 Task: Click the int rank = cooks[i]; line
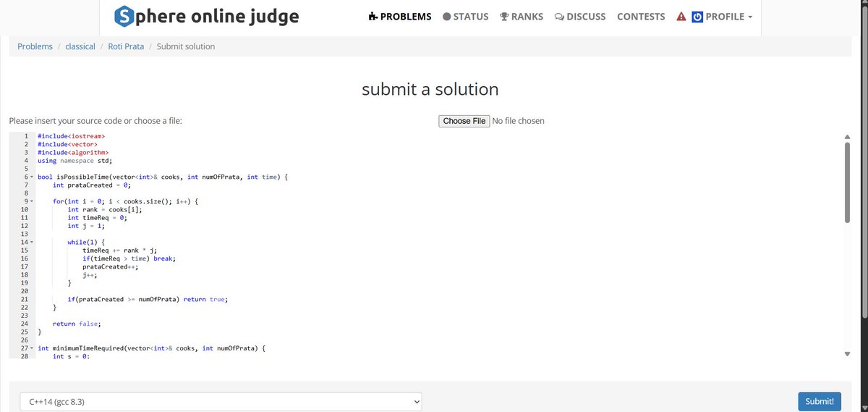pos(105,209)
